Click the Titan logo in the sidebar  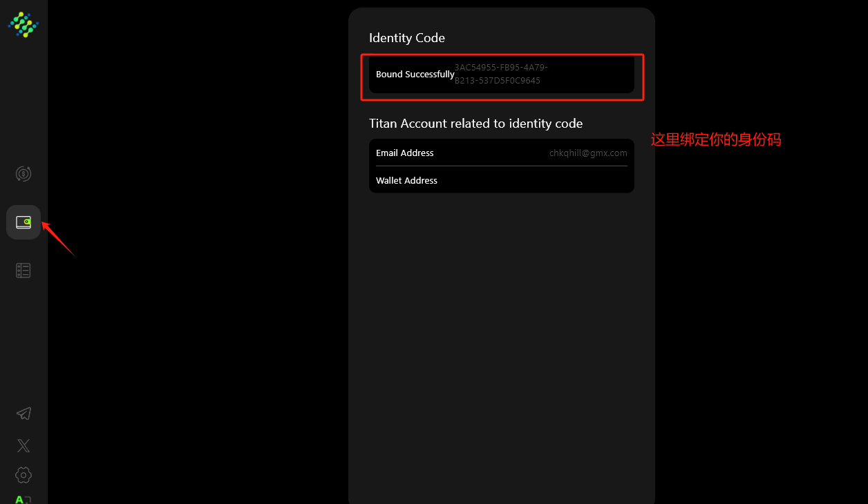[x=23, y=24]
